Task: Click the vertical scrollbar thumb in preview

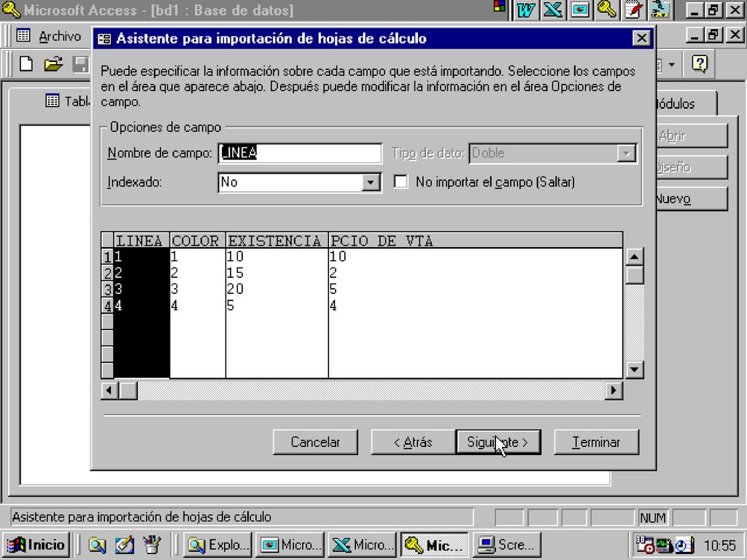Action: point(634,275)
